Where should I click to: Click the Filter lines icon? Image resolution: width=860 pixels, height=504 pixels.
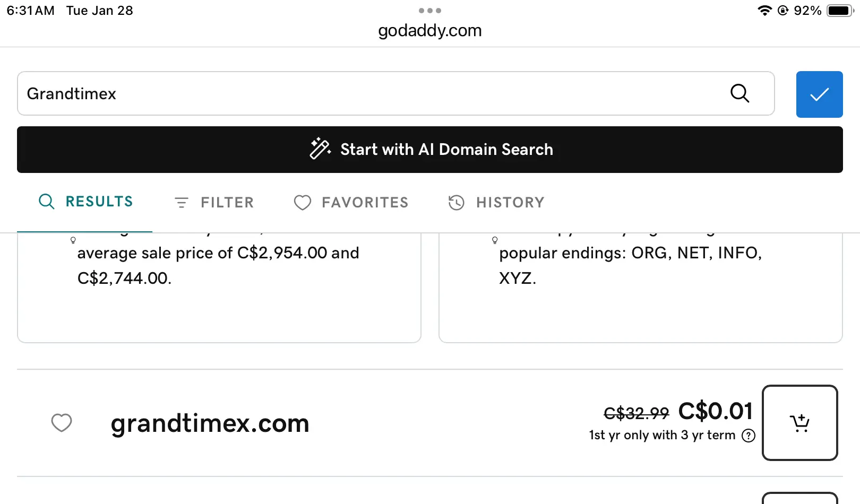[182, 203]
